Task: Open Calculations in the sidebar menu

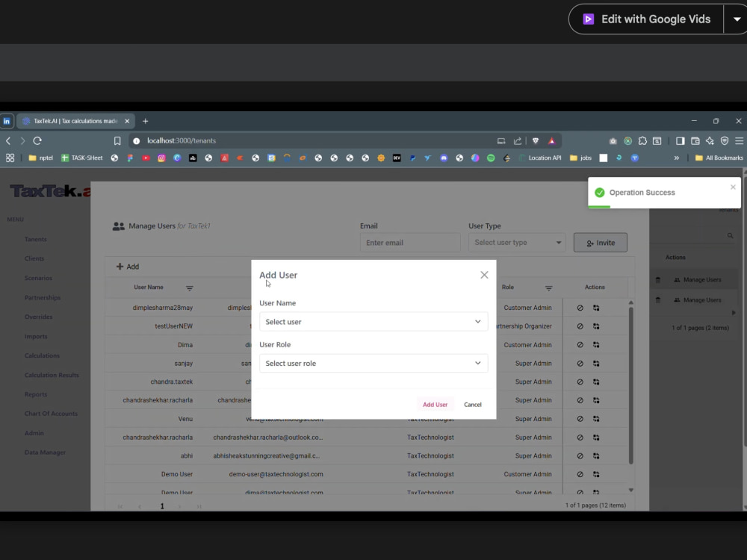Action: pyautogui.click(x=42, y=355)
